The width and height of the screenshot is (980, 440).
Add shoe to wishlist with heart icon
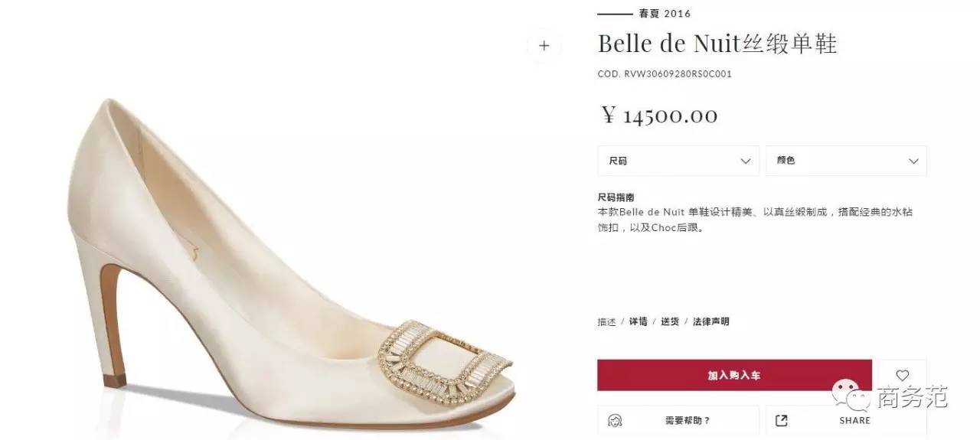click(x=902, y=376)
